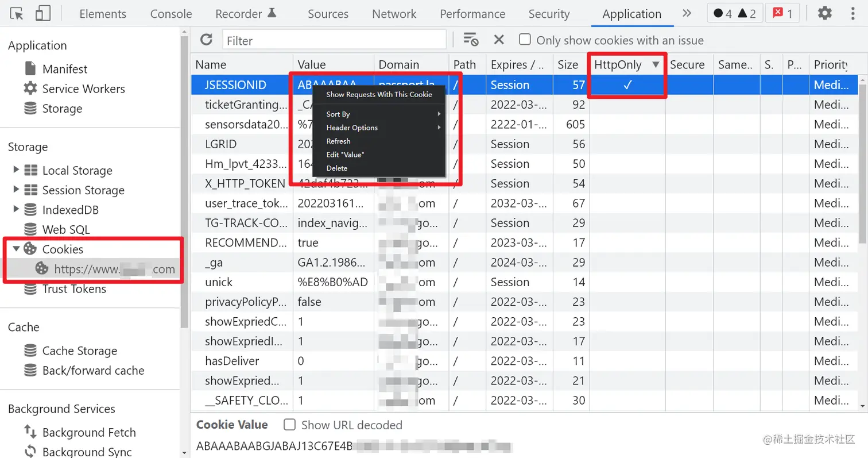Screen dimensions: 868x458
Task: Open the Network tab
Action: click(394, 14)
